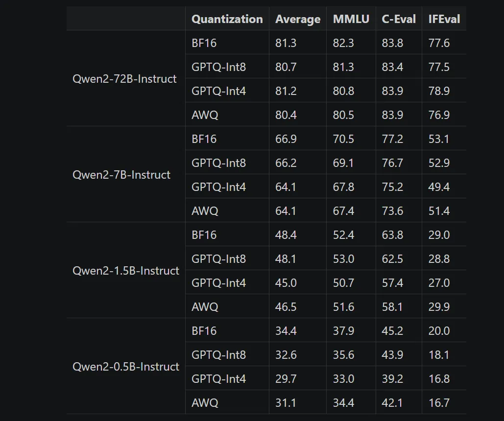Click the 0.5B AWQ IFEval value 16.7
This screenshot has width=504, height=421.
(x=439, y=403)
